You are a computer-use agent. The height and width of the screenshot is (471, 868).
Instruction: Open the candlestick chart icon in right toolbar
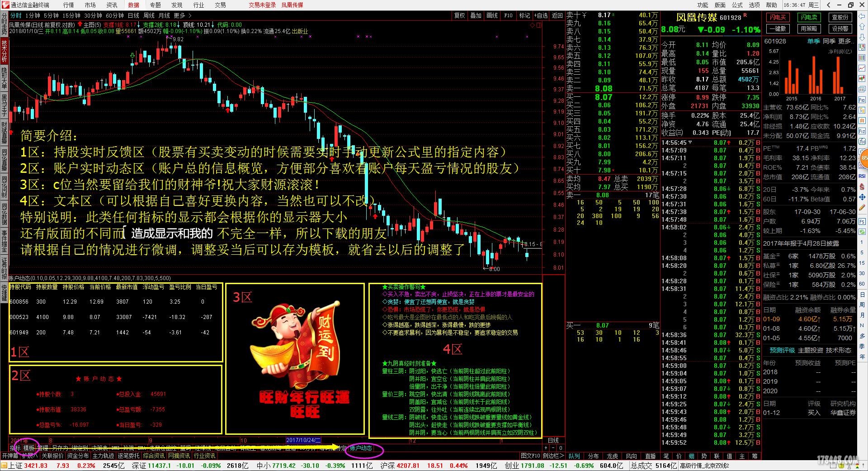tap(862, 79)
